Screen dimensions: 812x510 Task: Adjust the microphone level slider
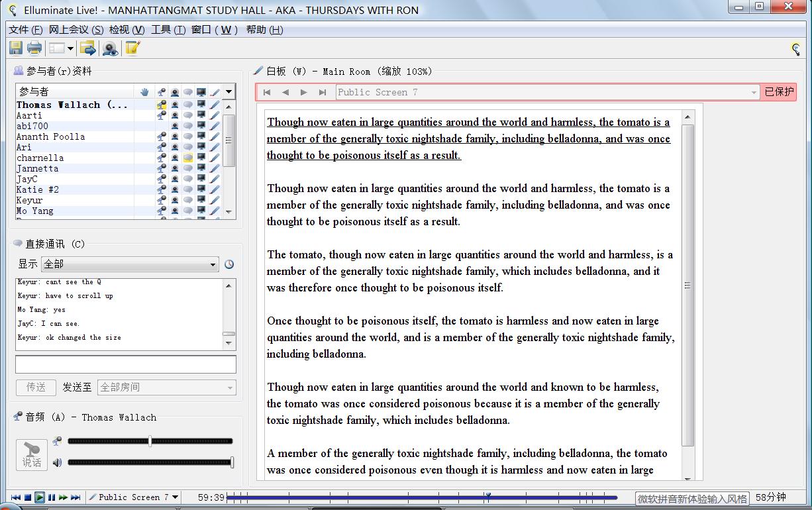click(150, 441)
